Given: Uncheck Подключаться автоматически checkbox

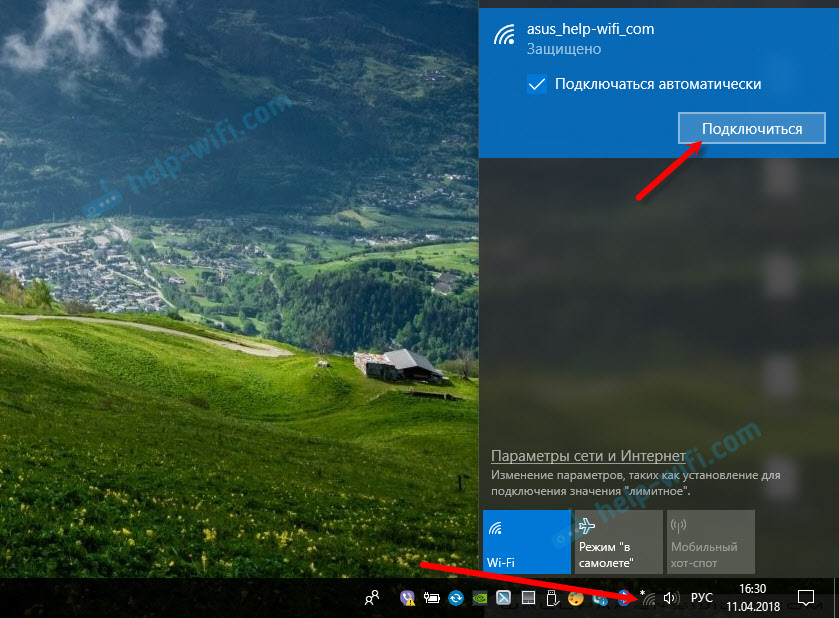Looking at the screenshot, I should pos(537,85).
